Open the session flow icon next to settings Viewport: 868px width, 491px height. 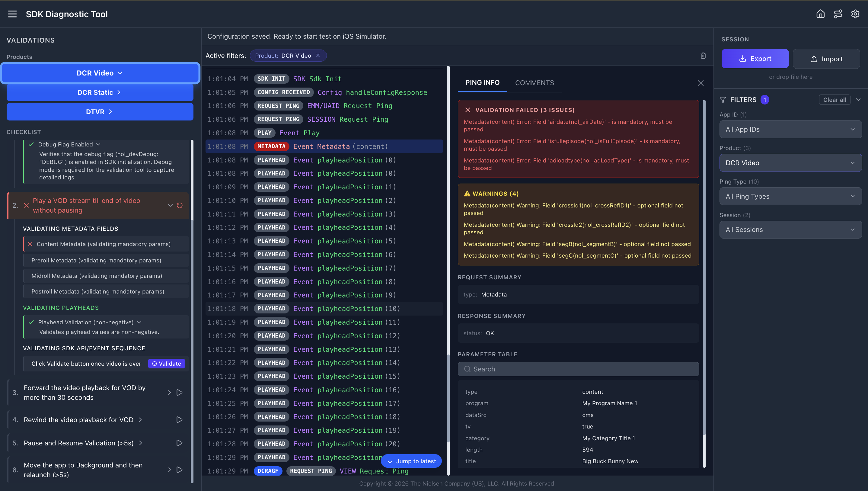838,14
